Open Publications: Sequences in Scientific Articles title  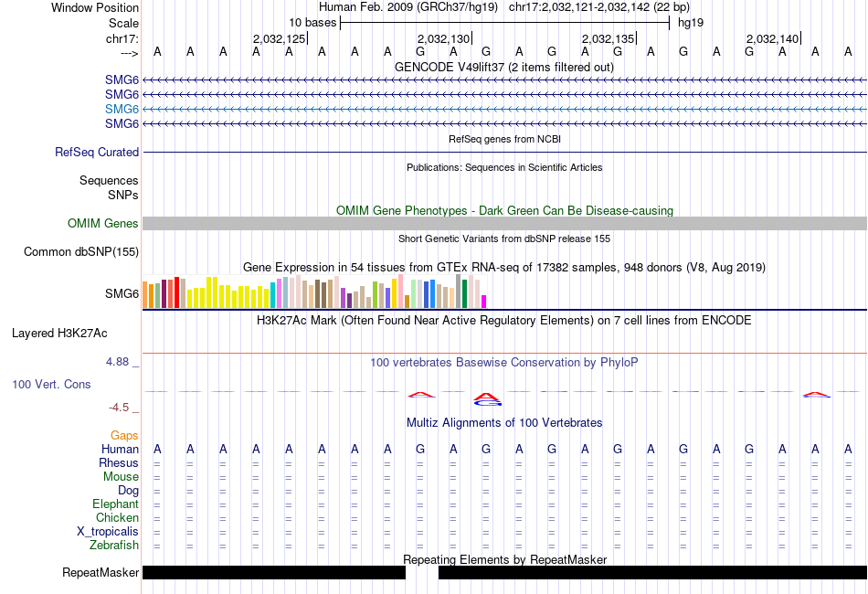pos(504,167)
